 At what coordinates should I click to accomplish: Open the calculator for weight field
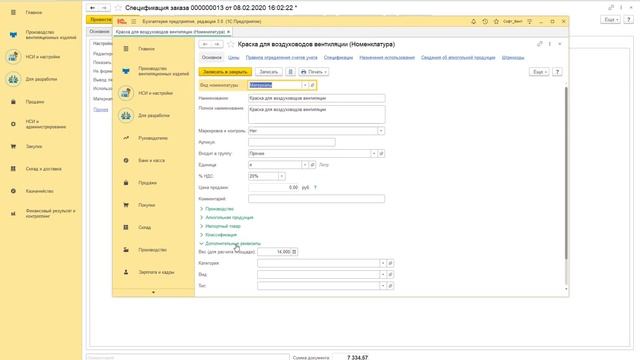click(294, 252)
